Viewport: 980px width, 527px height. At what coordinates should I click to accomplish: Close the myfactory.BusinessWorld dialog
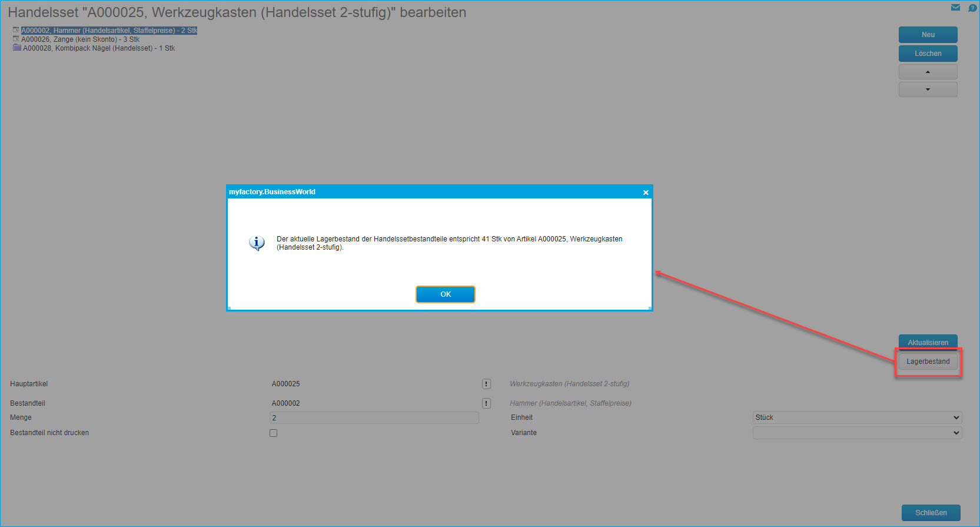[646, 193]
